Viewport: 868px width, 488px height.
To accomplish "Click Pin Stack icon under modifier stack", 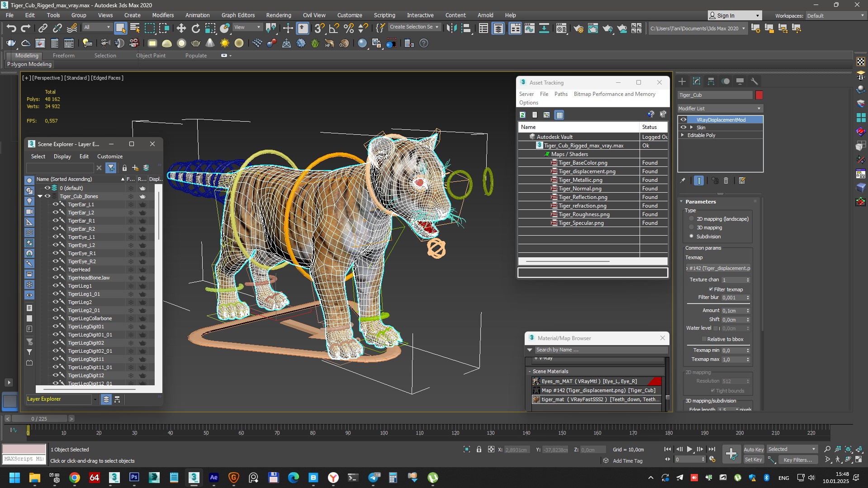I will 683,180.
